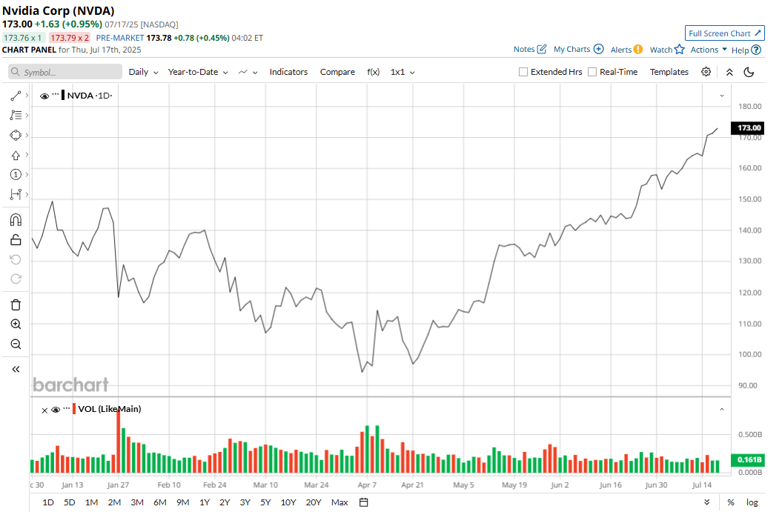Open the Templates menu

[x=669, y=72]
